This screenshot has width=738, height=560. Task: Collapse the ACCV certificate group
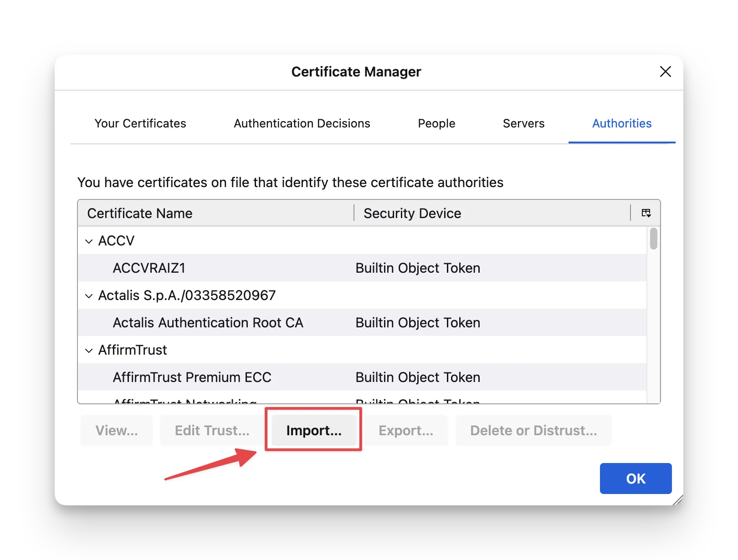89,241
